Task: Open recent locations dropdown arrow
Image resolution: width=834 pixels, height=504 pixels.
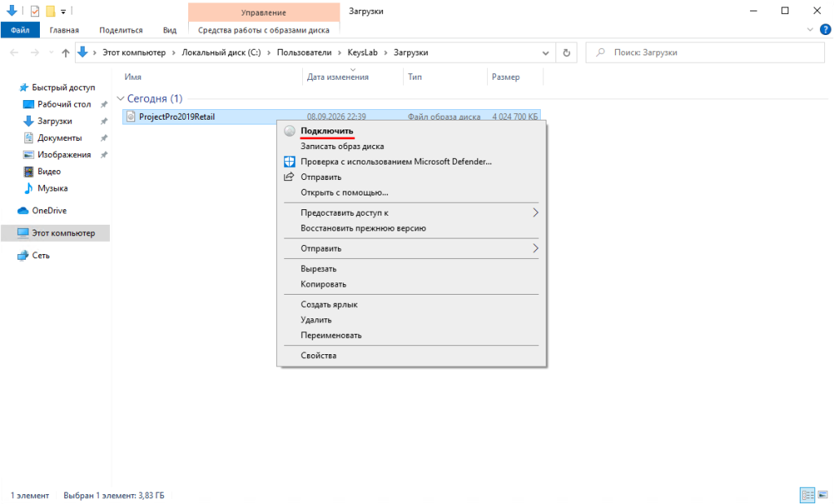Action: (51, 53)
